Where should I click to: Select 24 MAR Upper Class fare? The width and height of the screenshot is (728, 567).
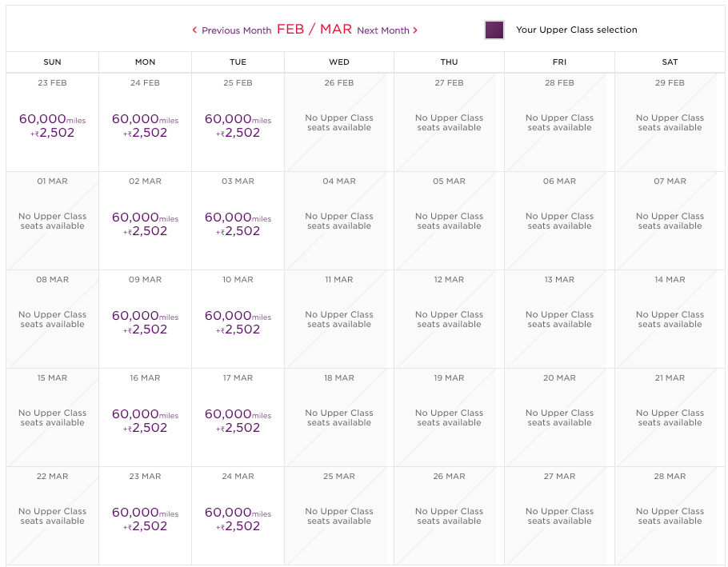click(x=238, y=518)
